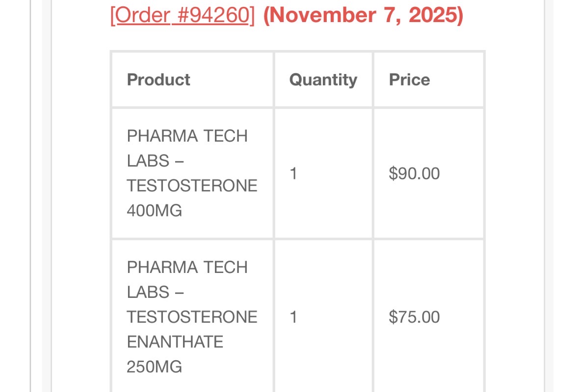Select the Price column header

coord(409,80)
